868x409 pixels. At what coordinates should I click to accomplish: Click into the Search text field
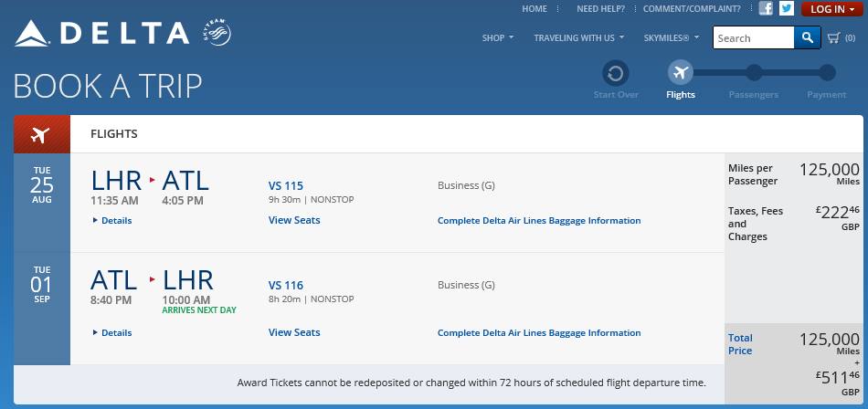pyautogui.click(x=753, y=38)
